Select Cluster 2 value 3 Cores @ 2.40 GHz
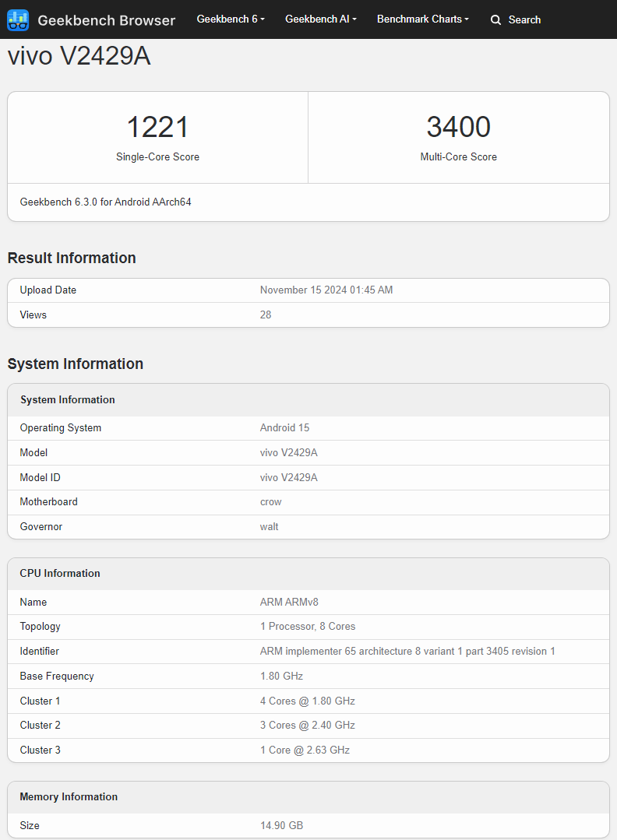 coord(308,725)
